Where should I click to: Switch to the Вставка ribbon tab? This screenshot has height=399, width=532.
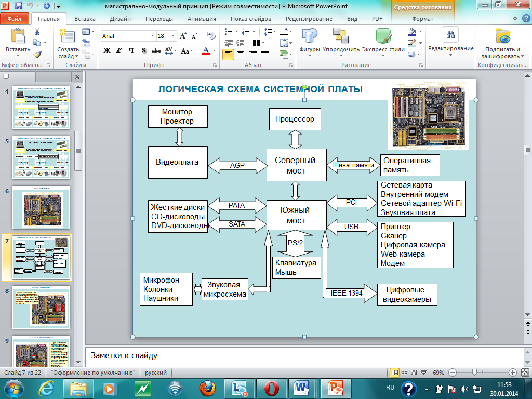[85, 19]
